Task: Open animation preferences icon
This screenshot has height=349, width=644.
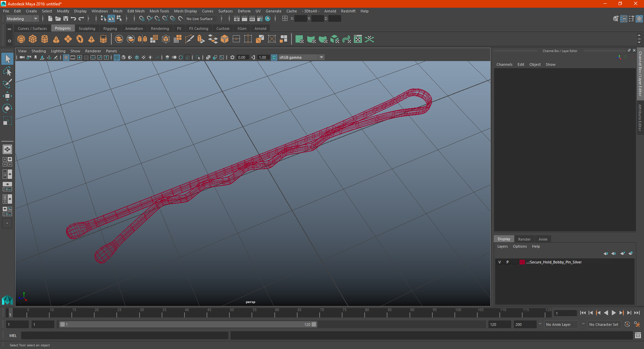Action: [637, 325]
